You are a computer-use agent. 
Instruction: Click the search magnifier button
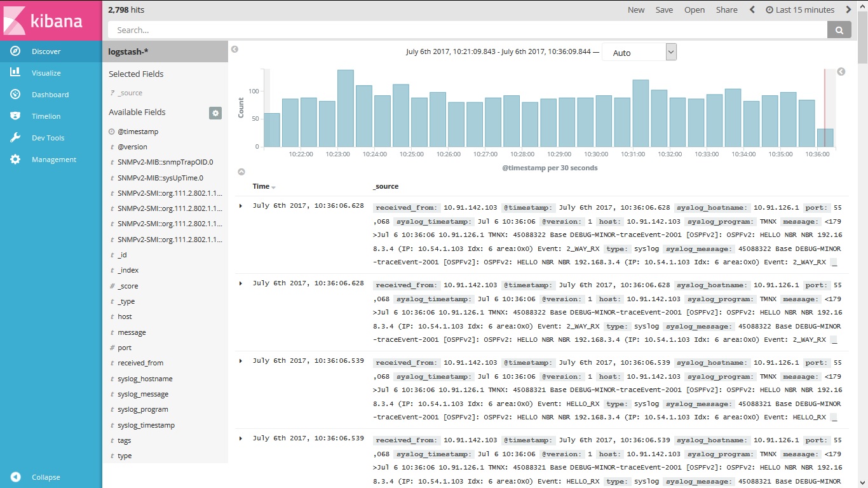[839, 29]
